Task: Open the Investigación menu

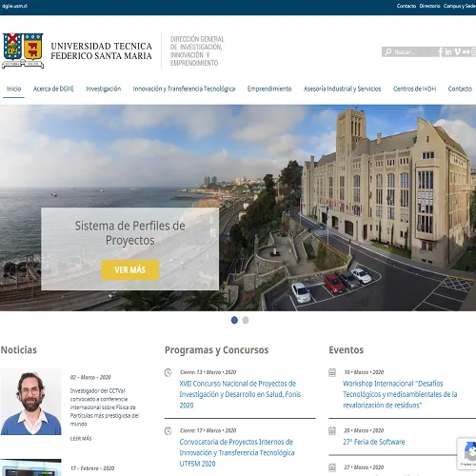Action: 104,89
